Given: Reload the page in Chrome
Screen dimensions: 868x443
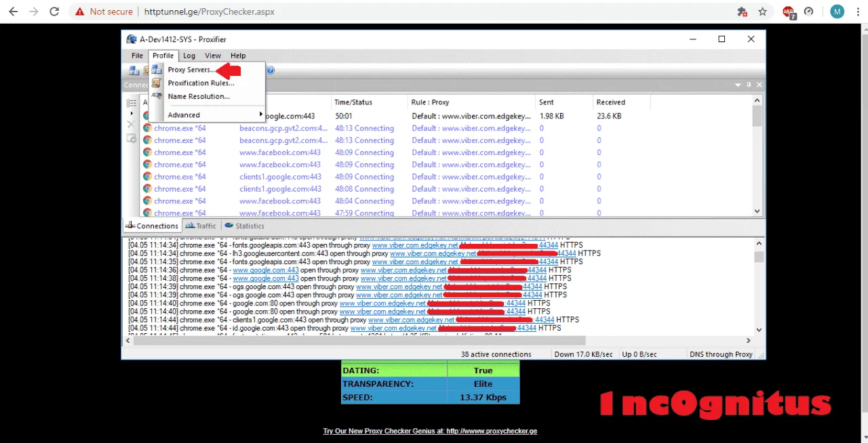Looking at the screenshot, I should pos(54,12).
